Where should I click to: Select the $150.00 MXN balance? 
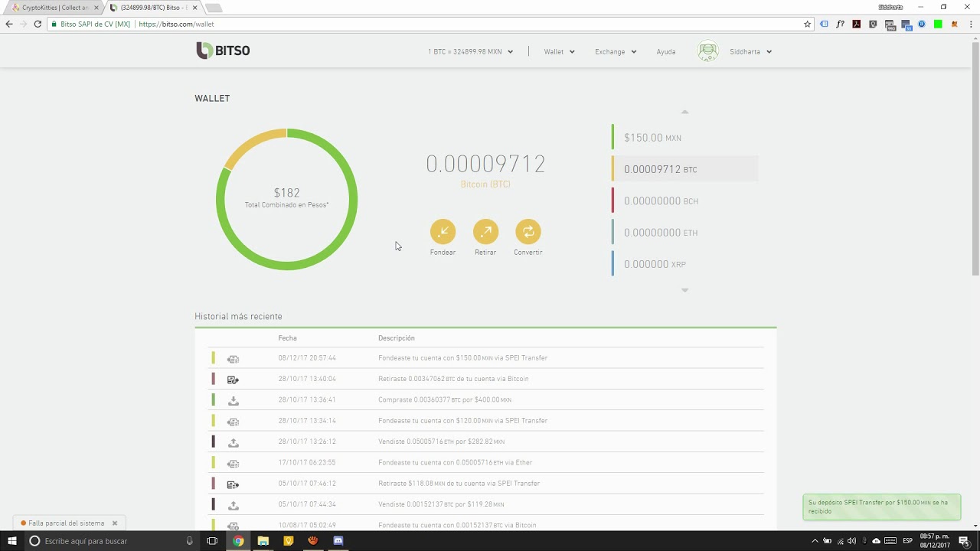tap(685, 138)
